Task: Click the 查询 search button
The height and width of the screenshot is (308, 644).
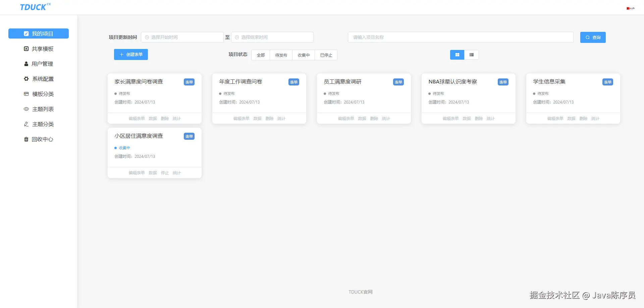Action: tap(593, 37)
